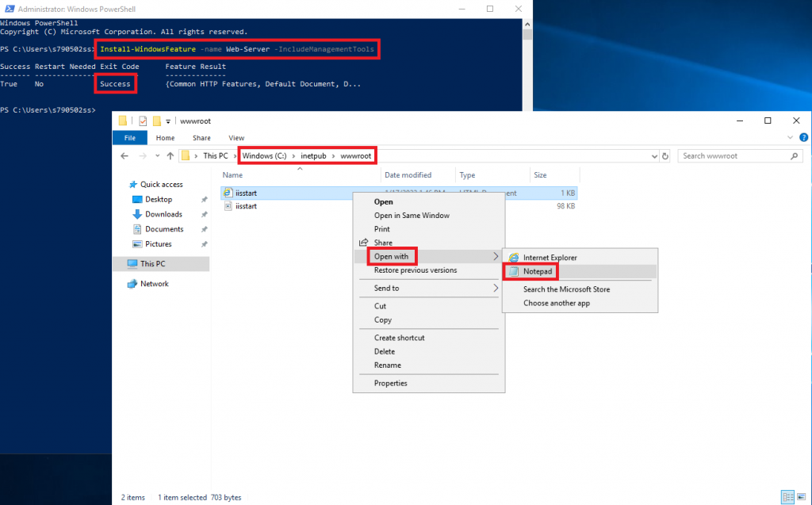Expand address bar history dropdown
The height and width of the screenshot is (505, 812).
[x=654, y=156]
